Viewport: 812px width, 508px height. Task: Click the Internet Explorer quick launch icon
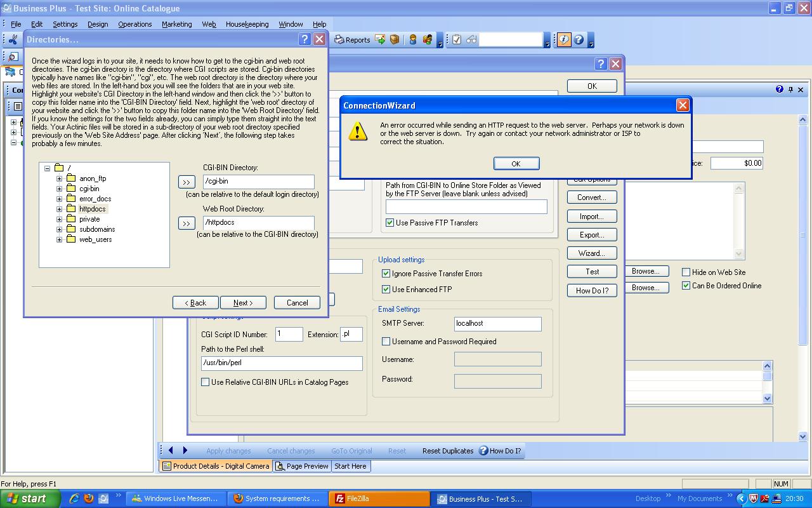point(74,498)
